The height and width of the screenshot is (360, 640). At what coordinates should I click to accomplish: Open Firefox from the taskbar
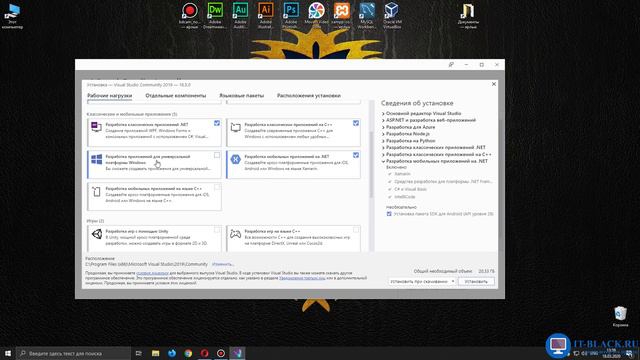point(172,353)
